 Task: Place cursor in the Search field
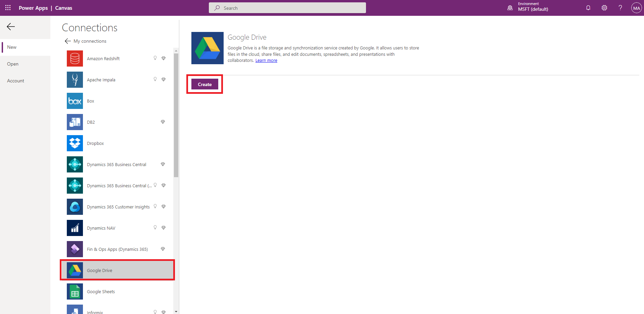pos(287,8)
